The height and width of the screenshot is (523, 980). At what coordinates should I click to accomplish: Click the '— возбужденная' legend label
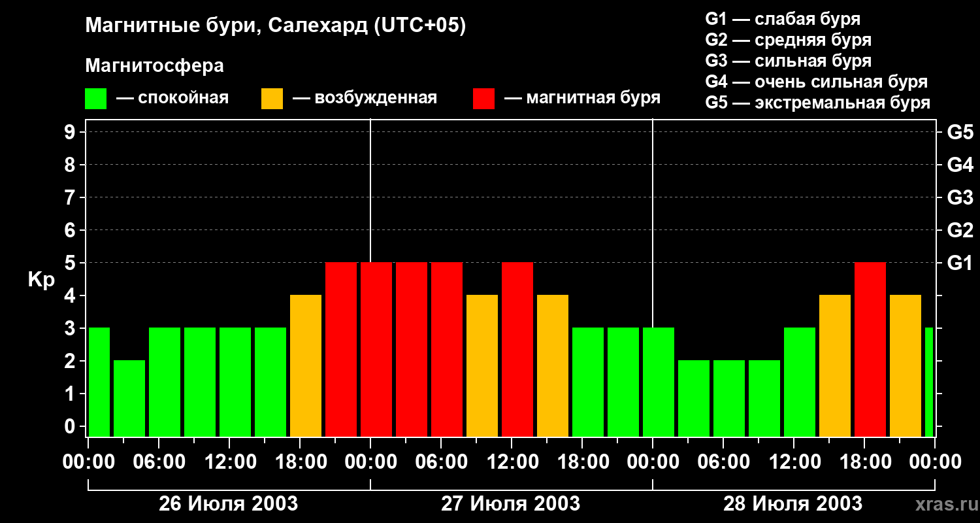pos(365,98)
